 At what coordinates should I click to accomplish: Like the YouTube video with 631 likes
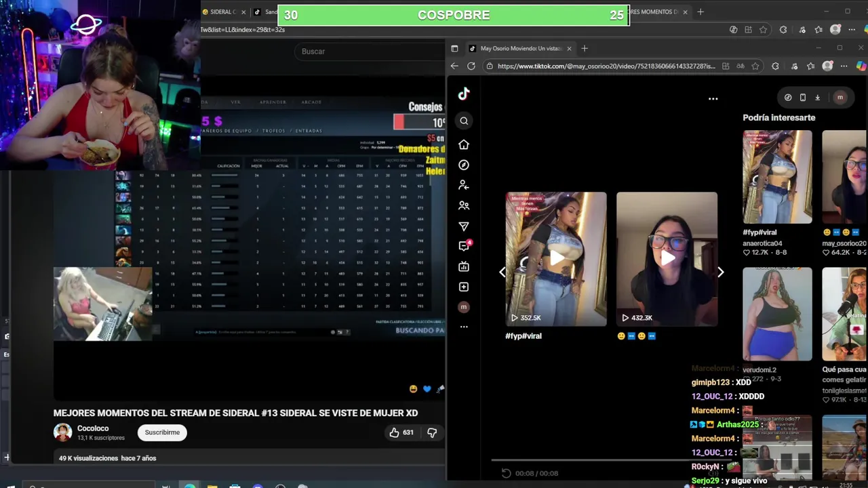click(x=401, y=432)
